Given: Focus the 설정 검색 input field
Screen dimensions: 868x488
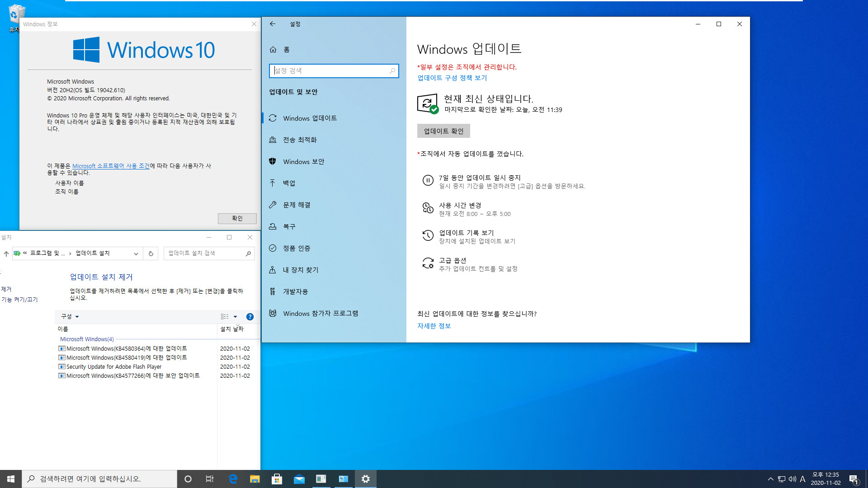Looking at the screenshot, I should click(334, 71).
